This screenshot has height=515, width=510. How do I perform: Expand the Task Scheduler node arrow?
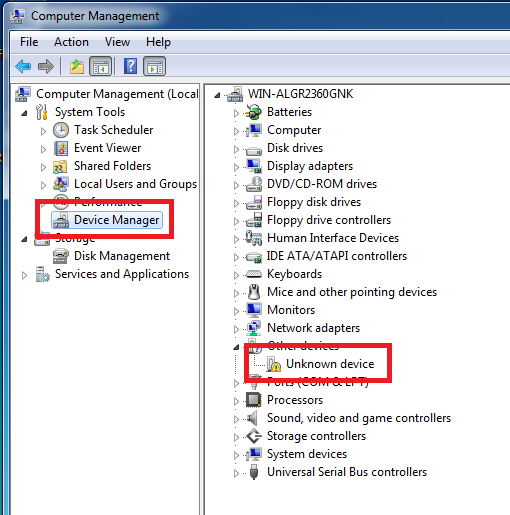click(43, 131)
